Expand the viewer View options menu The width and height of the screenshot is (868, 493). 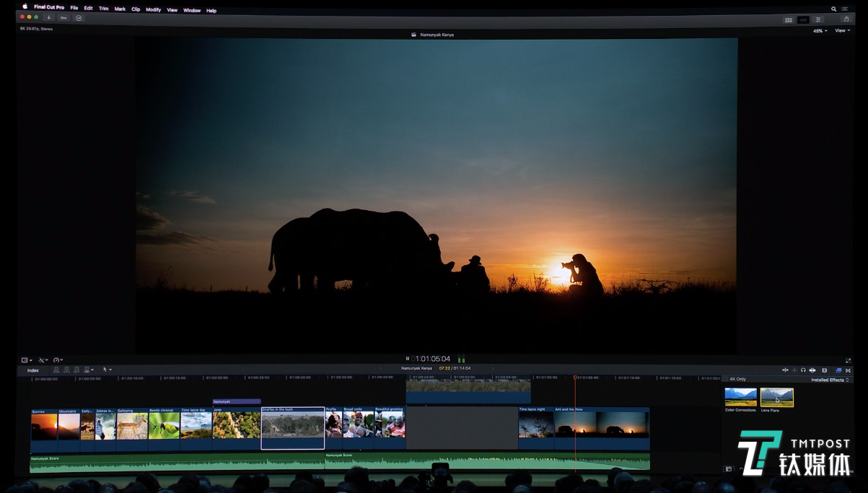[842, 31]
